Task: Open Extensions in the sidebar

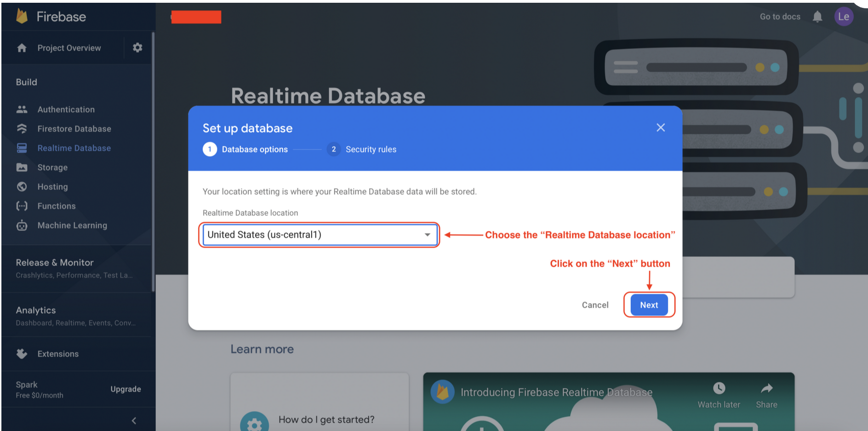Action: pos(58,354)
